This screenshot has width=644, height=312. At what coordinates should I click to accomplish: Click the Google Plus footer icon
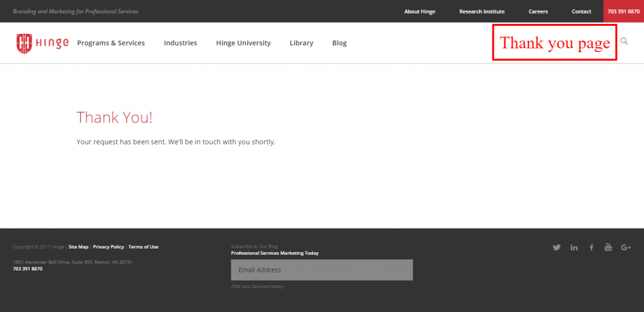(626, 247)
